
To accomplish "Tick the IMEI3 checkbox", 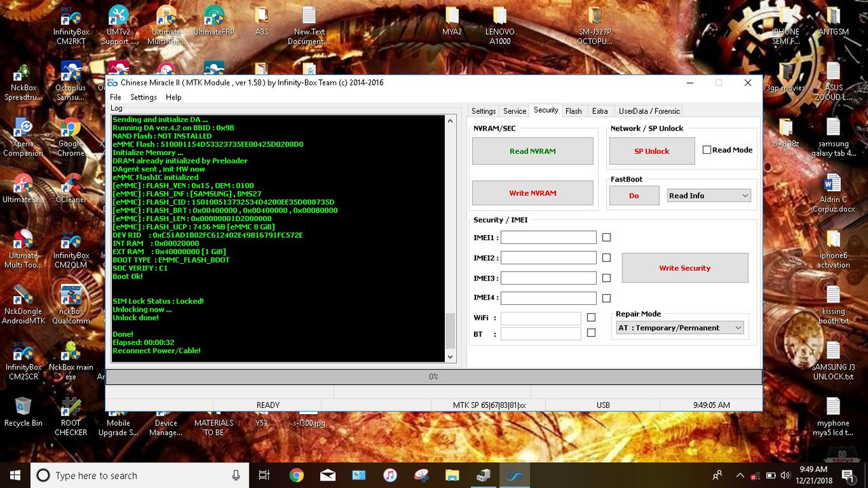I will click(x=606, y=278).
